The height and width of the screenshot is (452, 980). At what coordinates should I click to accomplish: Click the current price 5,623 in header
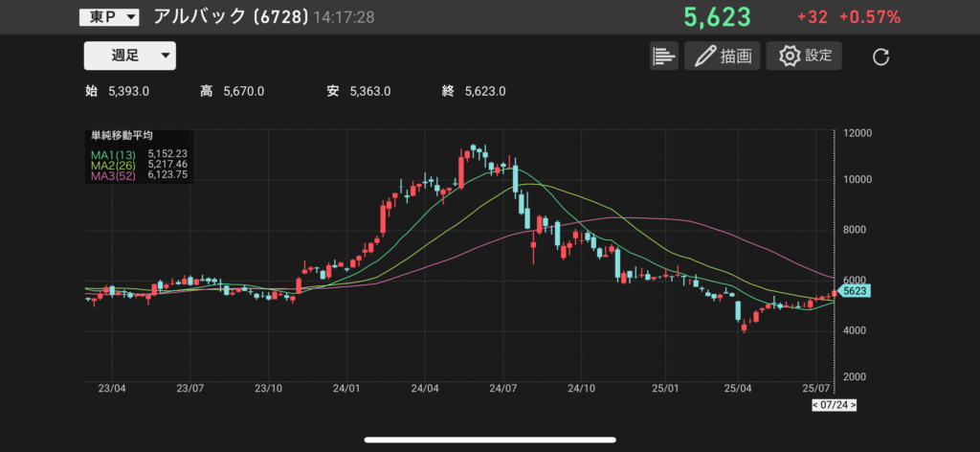(716, 17)
